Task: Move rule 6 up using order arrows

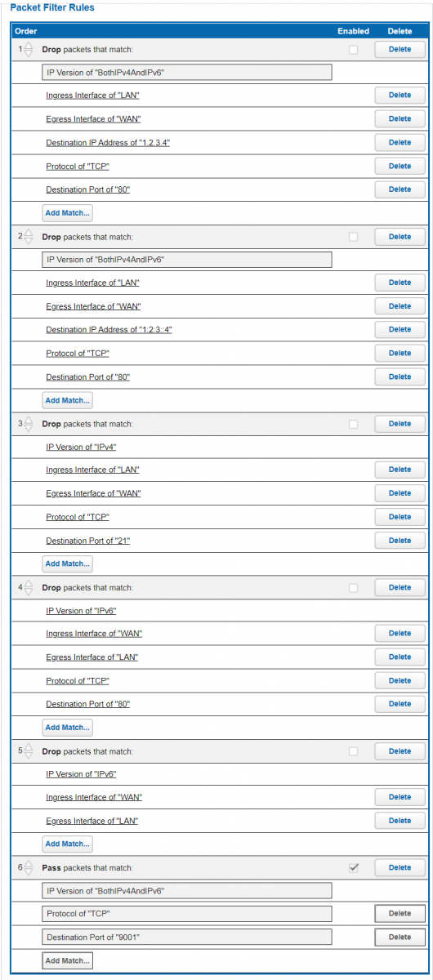Action: 29,863
